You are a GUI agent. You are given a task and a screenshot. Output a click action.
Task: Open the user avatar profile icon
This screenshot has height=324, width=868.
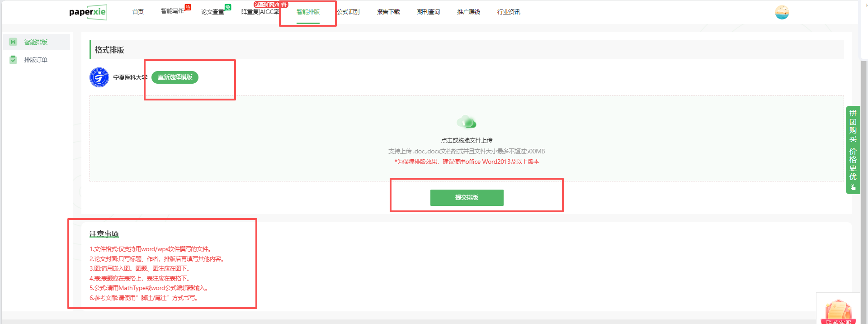(782, 12)
